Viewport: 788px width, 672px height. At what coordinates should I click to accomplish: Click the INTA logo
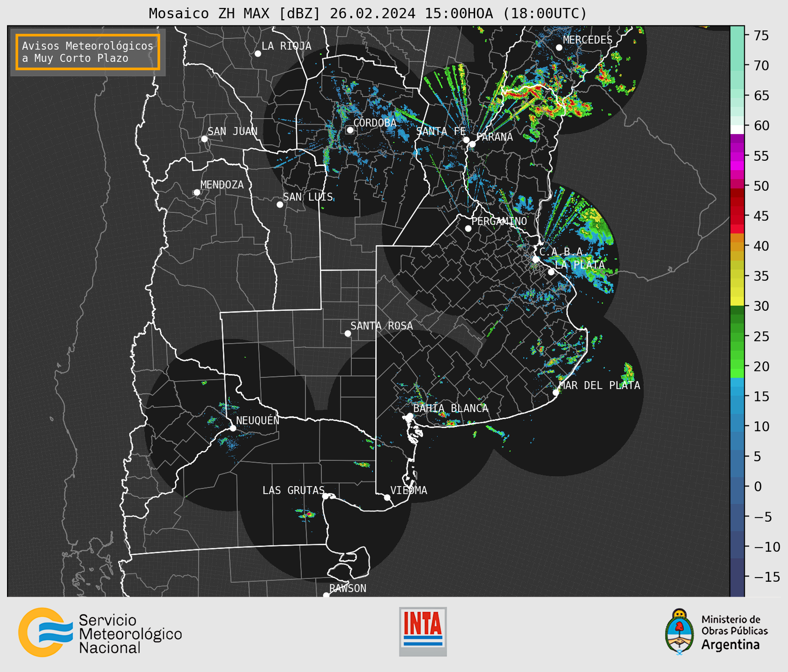423,631
